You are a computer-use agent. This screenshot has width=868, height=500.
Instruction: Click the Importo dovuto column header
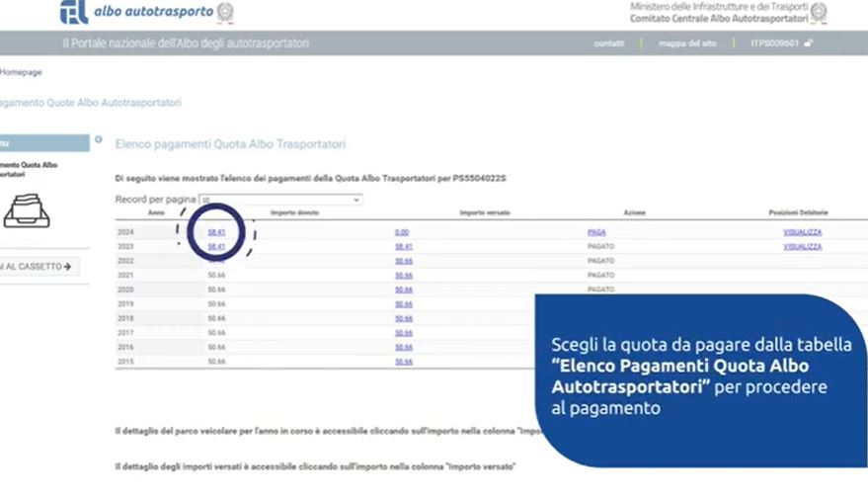pos(294,212)
